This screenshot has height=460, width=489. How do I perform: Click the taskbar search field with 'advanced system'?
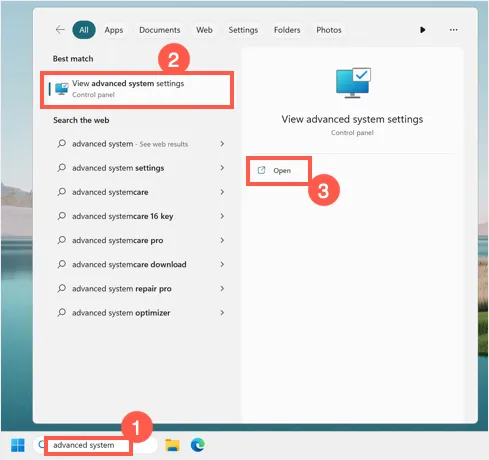tap(88, 445)
